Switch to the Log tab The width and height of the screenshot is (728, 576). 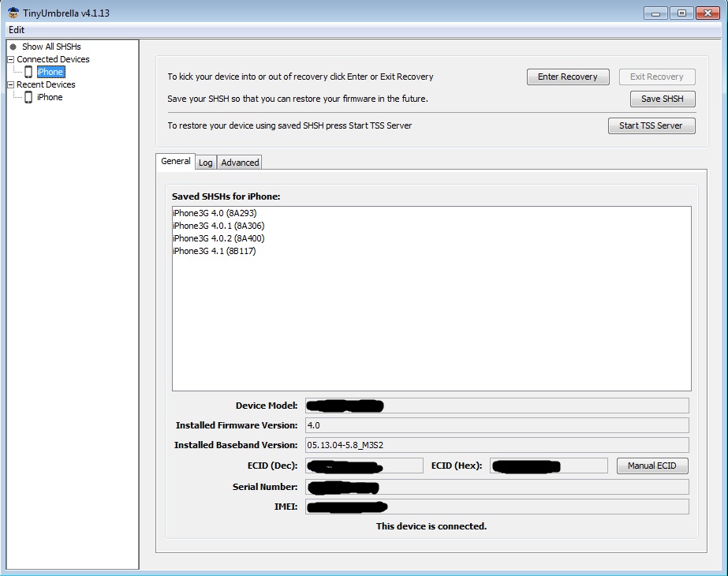pyautogui.click(x=206, y=163)
